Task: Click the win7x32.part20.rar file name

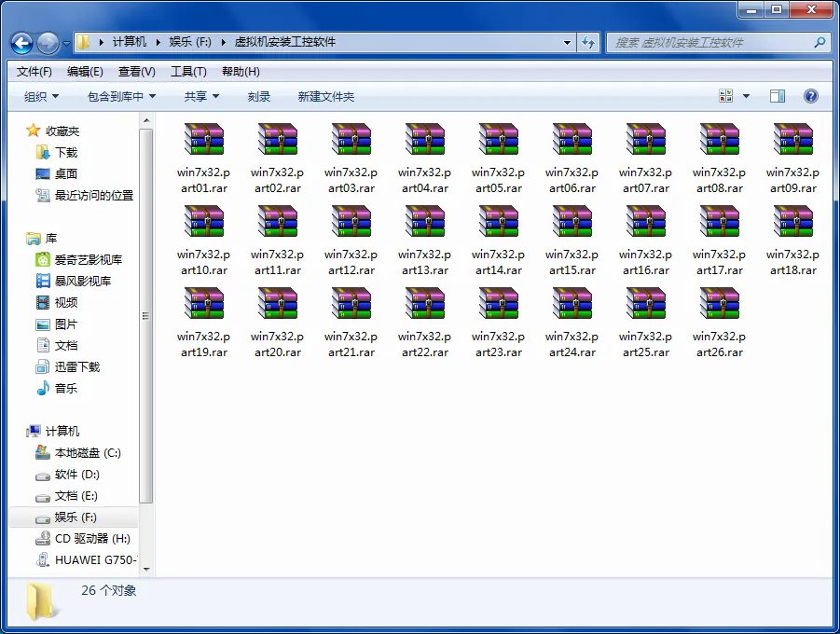Action: (278, 344)
